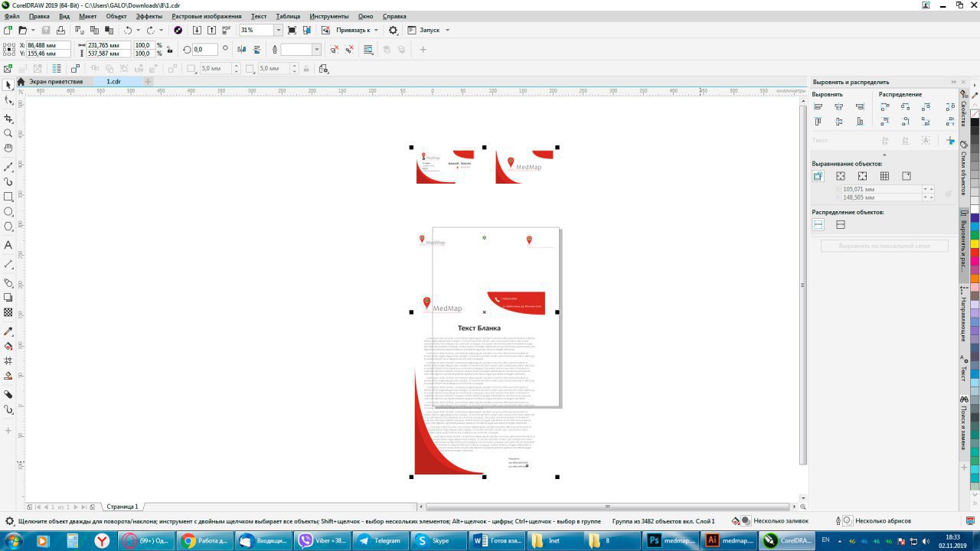Choose the Ellipse tool

point(8,211)
